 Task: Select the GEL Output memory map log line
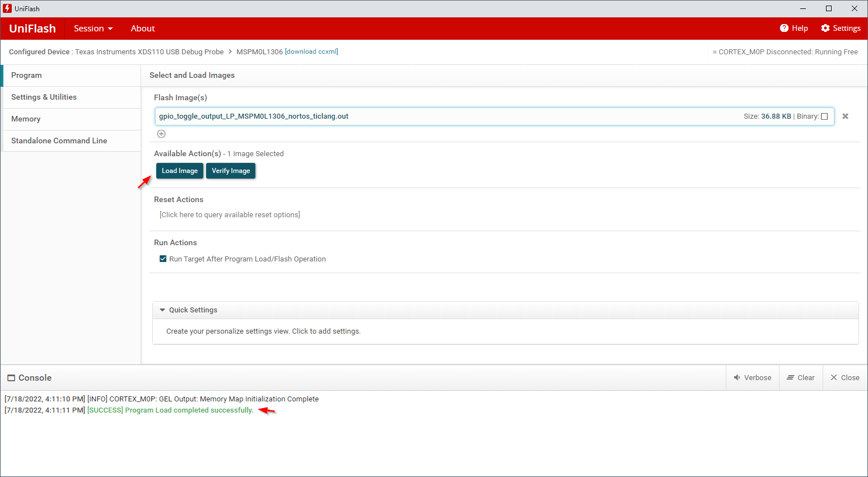(x=161, y=399)
